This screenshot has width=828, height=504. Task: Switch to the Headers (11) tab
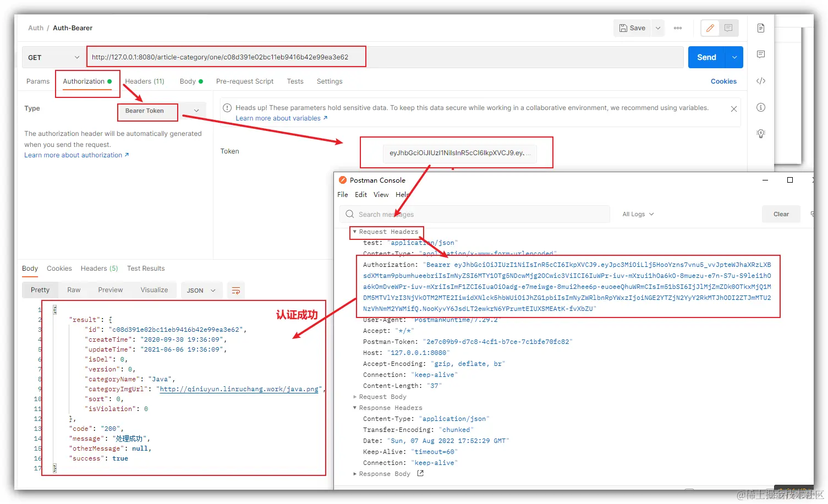pos(145,81)
